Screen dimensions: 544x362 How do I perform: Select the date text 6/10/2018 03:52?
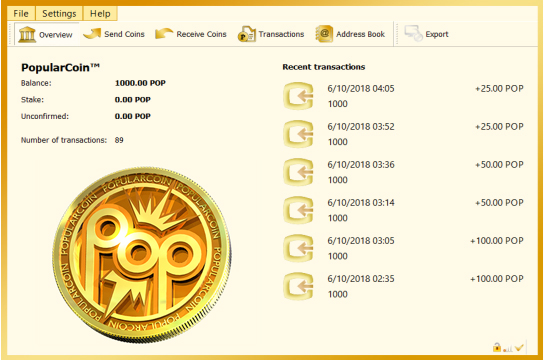point(361,127)
